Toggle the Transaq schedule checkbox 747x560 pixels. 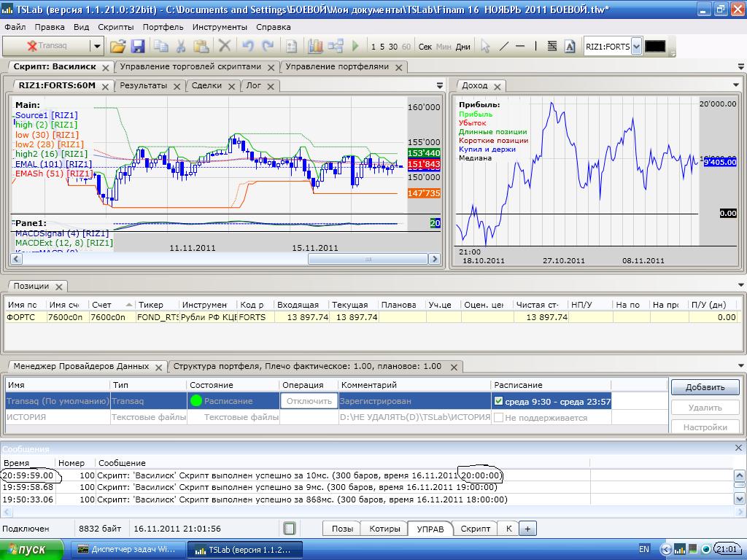(498, 401)
